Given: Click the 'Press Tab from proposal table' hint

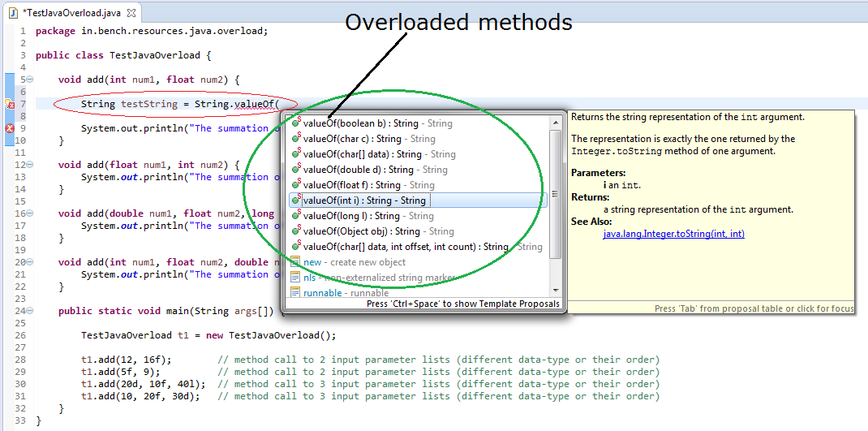Looking at the screenshot, I should click(x=754, y=308).
